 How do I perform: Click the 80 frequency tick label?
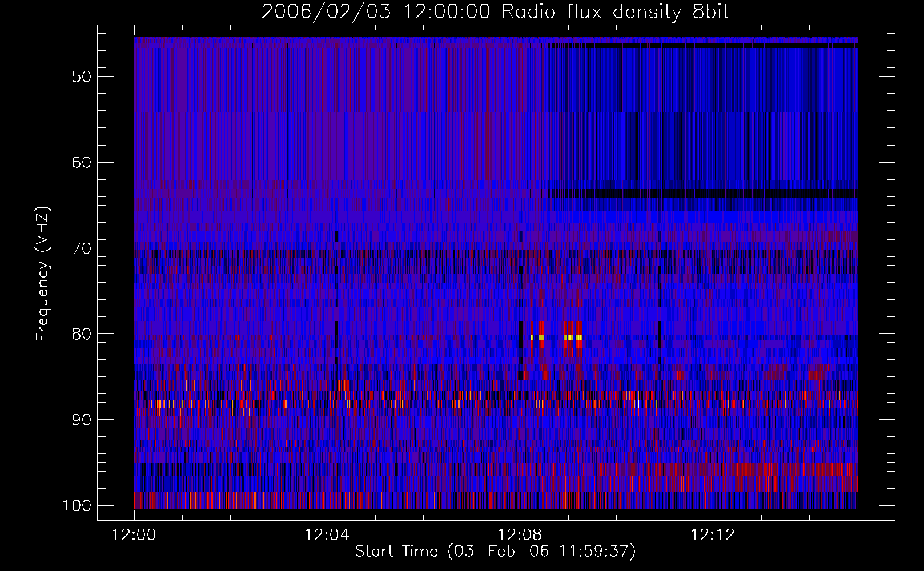click(82, 333)
